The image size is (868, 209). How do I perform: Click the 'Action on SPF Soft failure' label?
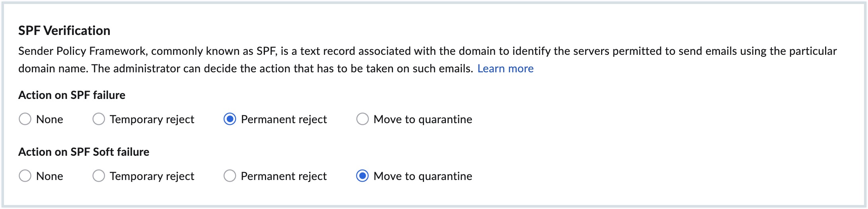point(84,152)
